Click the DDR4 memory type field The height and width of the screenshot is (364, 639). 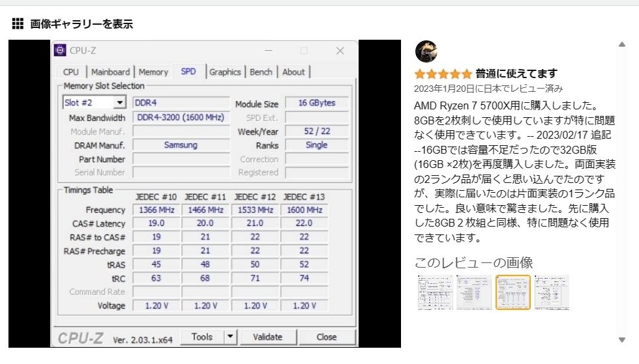point(181,103)
